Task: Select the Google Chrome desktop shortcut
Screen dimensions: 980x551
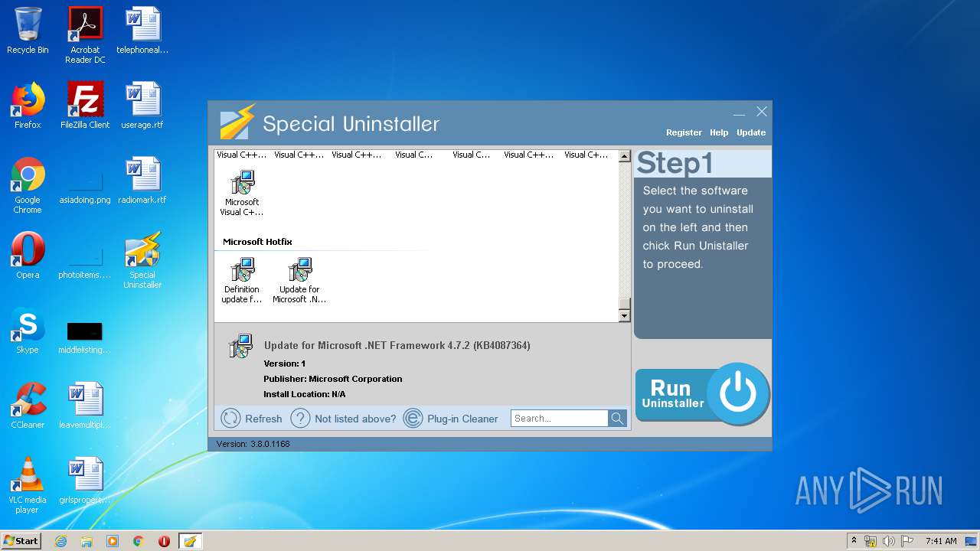Action: (x=28, y=185)
